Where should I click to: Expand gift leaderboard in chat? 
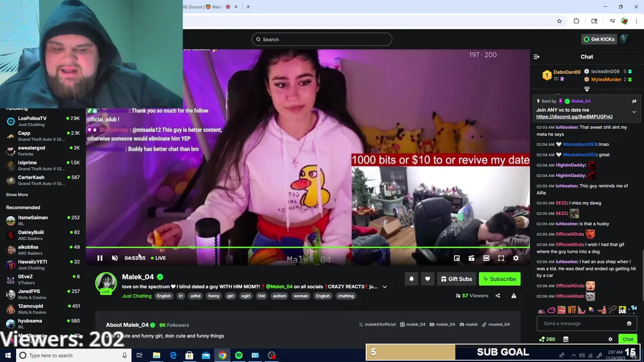click(x=587, y=89)
